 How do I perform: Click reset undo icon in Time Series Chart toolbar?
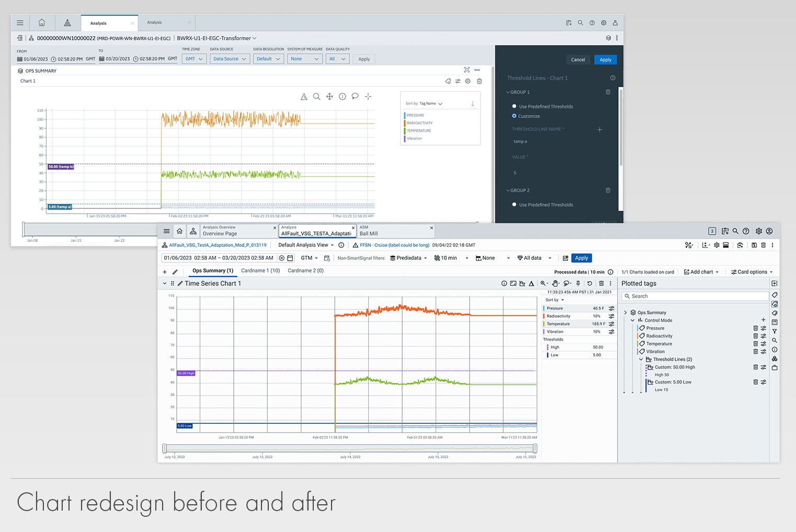[589, 283]
